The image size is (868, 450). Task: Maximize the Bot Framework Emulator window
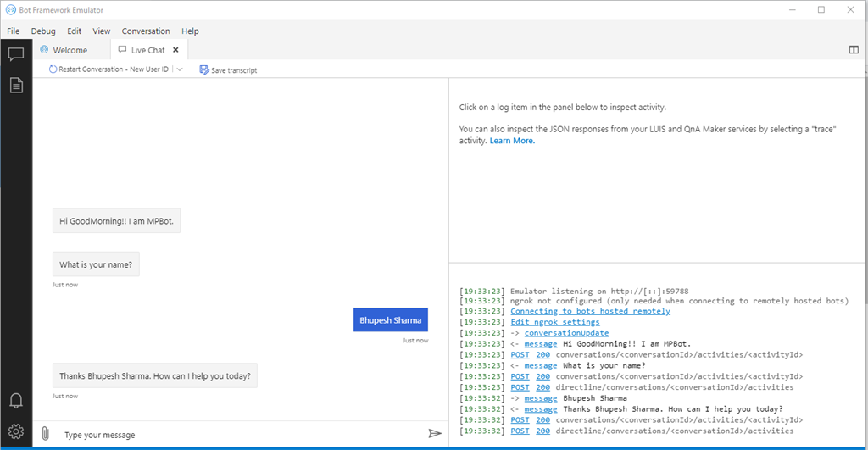821,10
